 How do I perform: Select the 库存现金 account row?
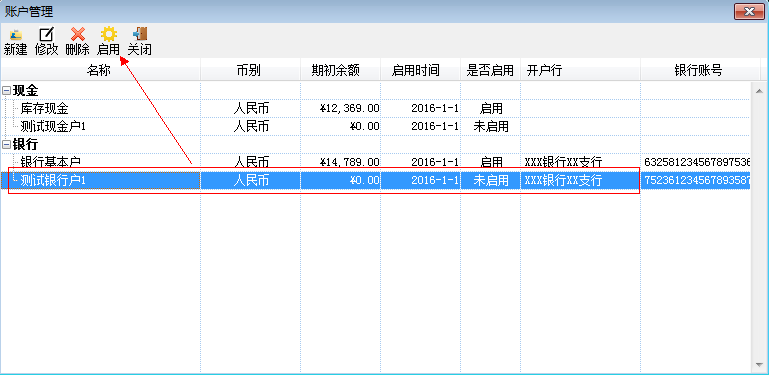(x=375, y=108)
